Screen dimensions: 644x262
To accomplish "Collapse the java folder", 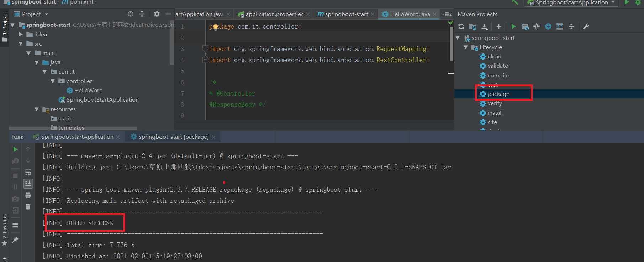I will (x=37, y=62).
